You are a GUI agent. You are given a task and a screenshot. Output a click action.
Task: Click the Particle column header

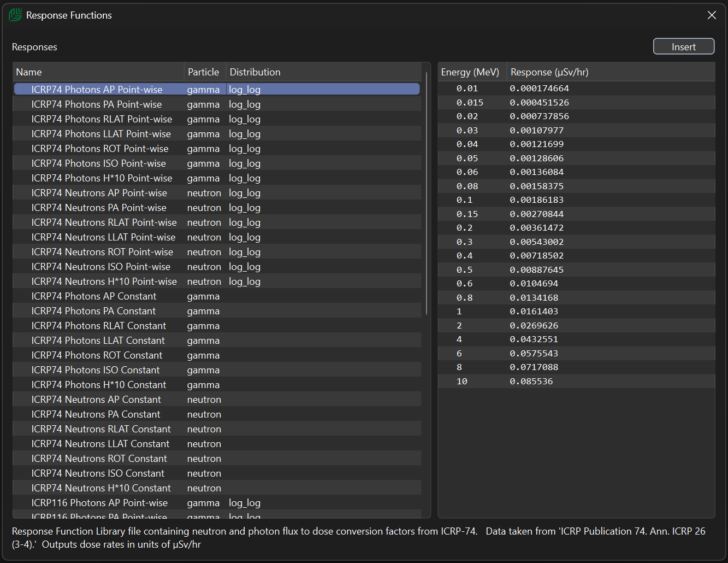[x=205, y=72]
